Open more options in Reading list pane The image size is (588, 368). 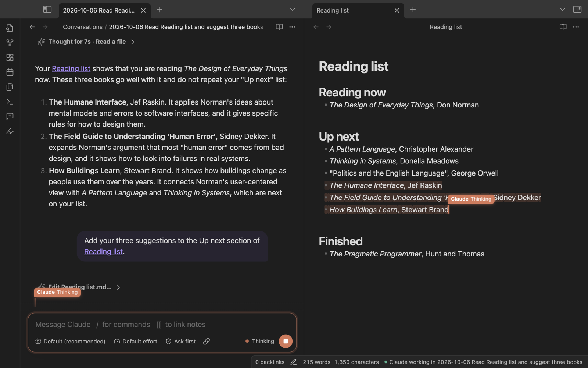(576, 27)
